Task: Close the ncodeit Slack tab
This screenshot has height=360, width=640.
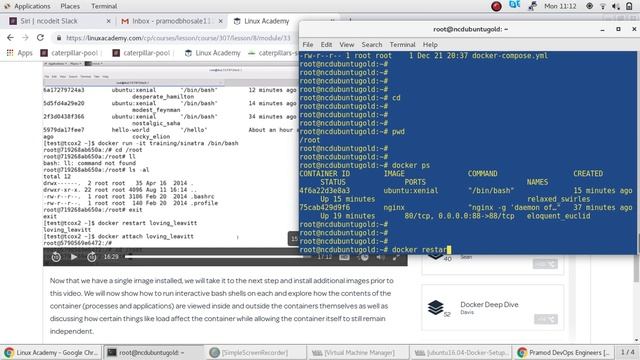Action: click(x=109, y=21)
